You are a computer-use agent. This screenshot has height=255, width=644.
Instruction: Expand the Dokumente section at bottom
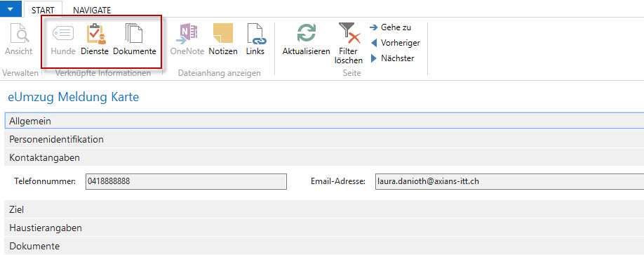tap(325, 247)
